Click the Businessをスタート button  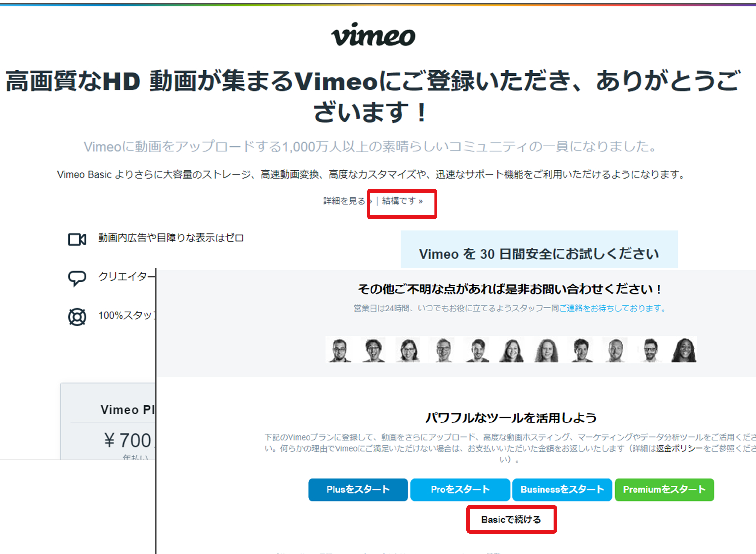562,489
